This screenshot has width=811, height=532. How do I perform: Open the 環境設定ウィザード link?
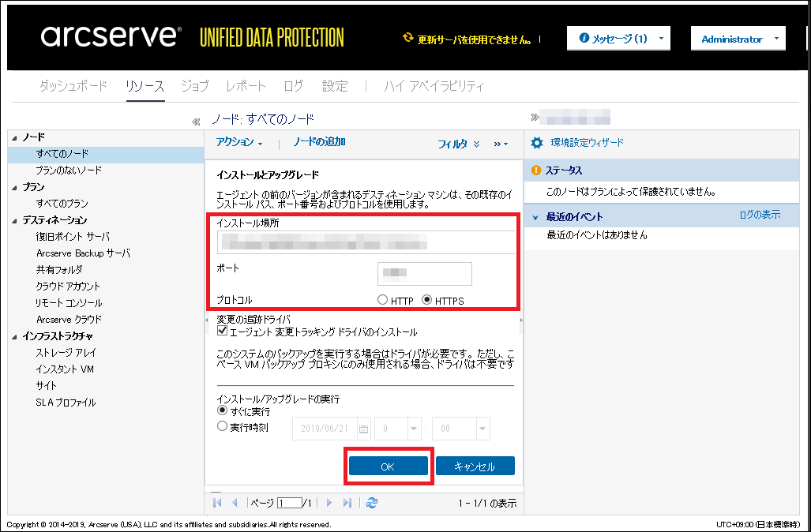point(587,143)
